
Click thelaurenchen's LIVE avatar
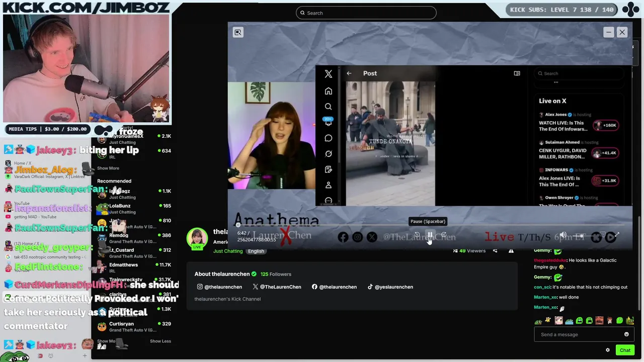click(197, 239)
